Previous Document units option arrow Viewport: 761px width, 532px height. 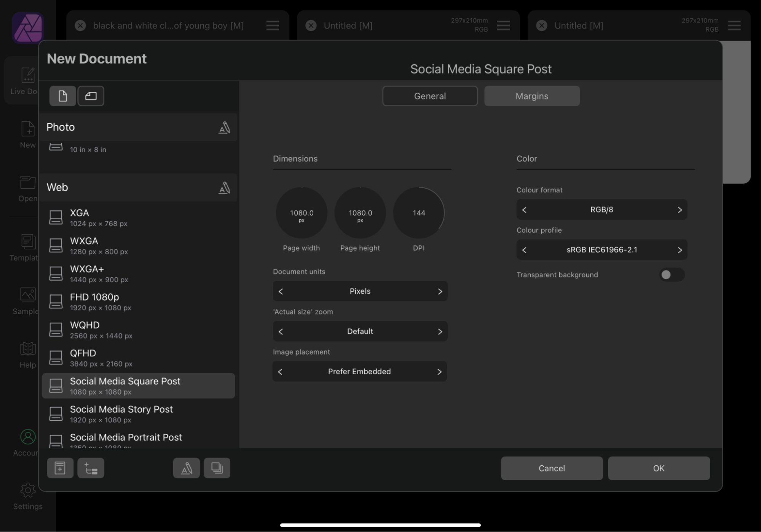281,292
